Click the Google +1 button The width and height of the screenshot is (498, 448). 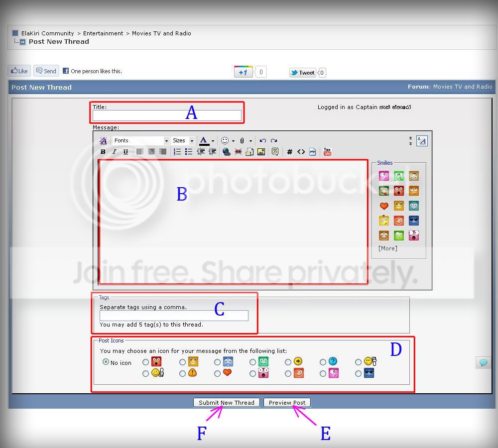244,72
